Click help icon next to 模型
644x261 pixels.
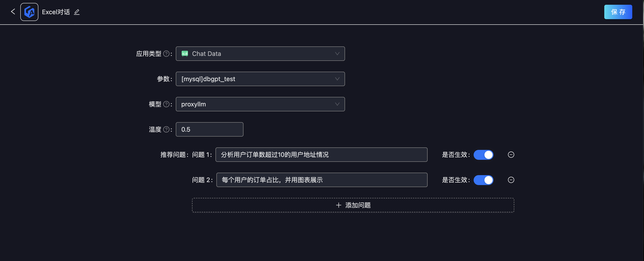click(x=166, y=104)
